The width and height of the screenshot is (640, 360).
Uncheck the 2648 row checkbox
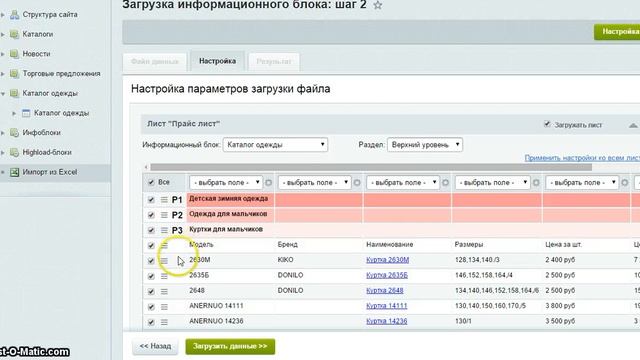point(151,292)
